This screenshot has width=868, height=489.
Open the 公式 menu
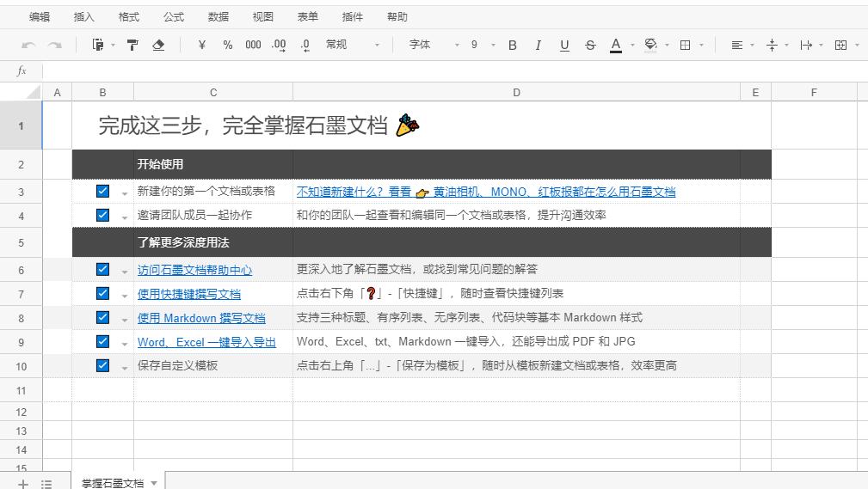(174, 17)
